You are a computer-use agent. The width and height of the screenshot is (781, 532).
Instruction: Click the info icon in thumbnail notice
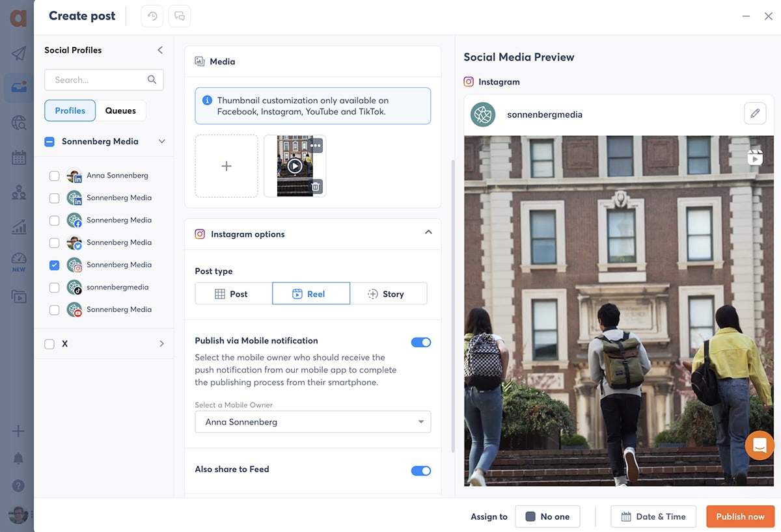(x=207, y=100)
